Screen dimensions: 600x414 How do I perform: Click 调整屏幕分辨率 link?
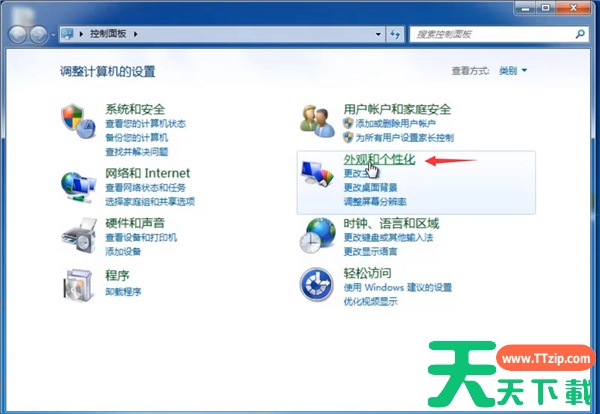click(x=375, y=202)
